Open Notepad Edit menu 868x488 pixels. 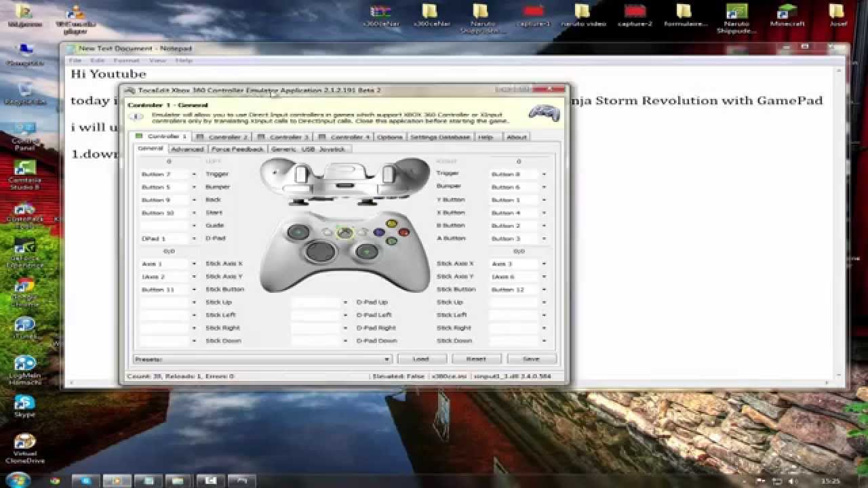click(97, 60)
